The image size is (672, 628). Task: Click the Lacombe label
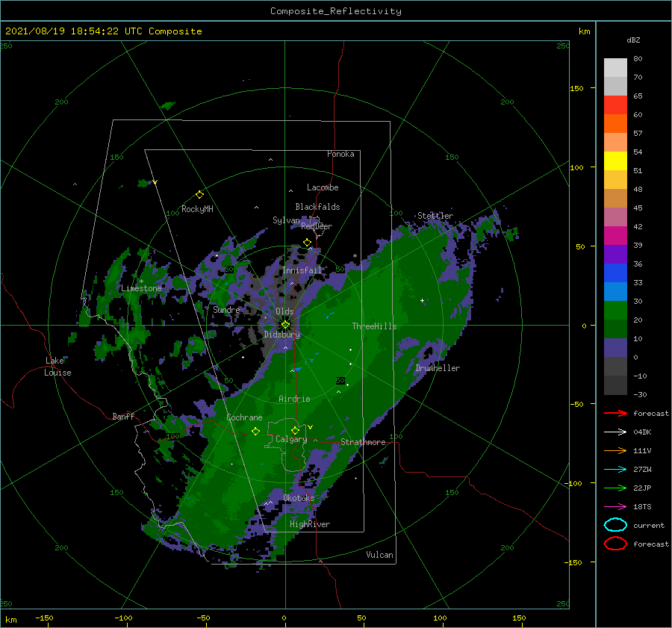323,187
